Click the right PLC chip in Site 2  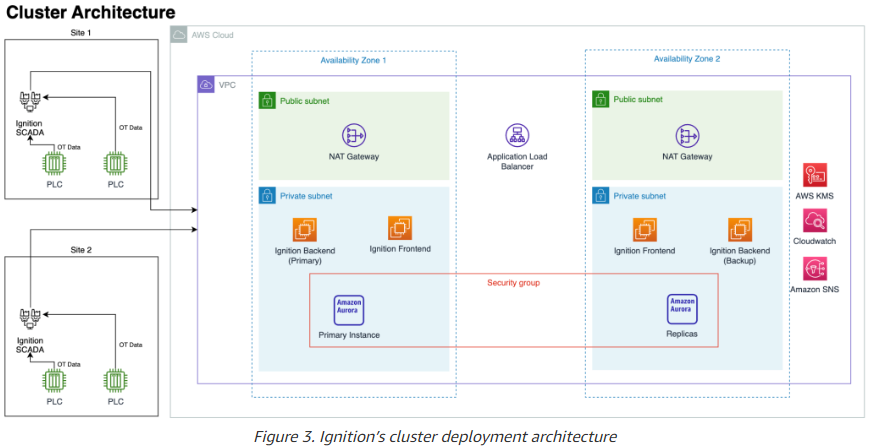pos(115,381)
